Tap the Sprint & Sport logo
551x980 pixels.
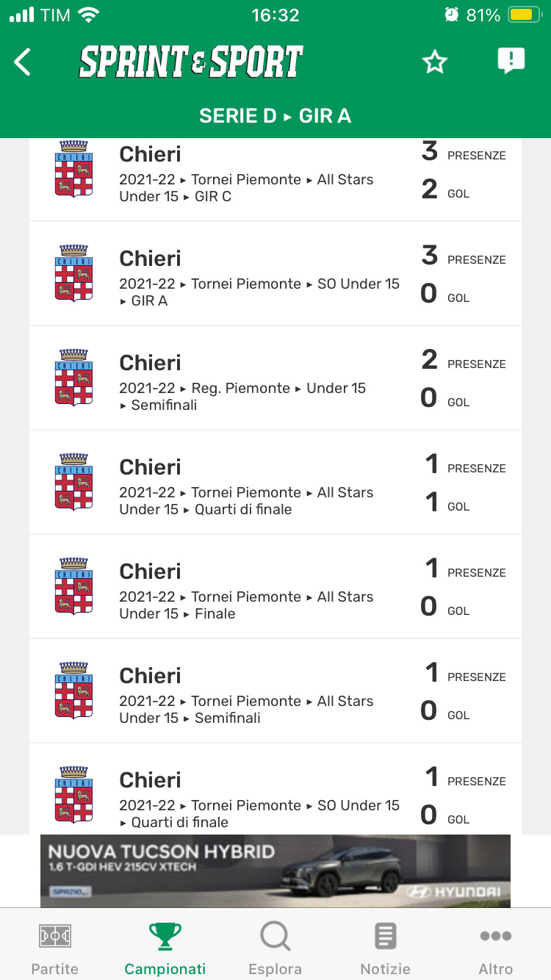[191, 62]
